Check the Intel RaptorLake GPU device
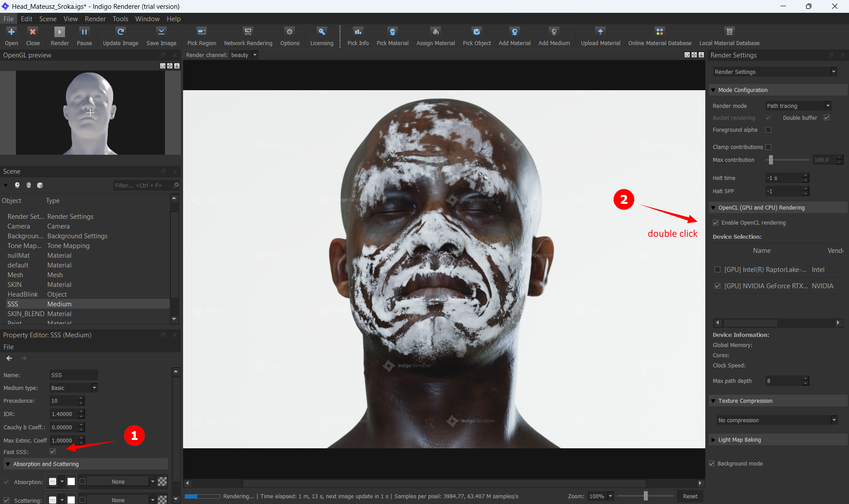 coord(717,270)
